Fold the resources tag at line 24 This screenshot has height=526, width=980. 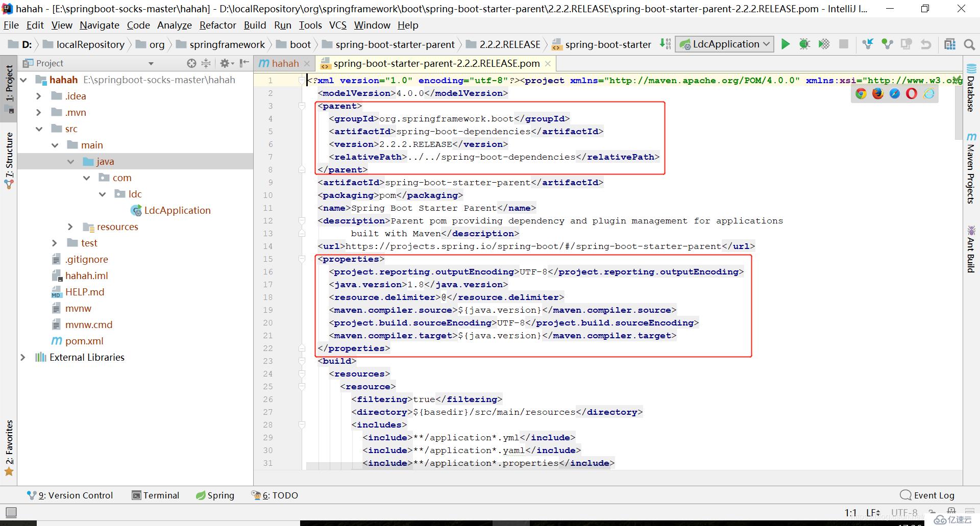302,374
